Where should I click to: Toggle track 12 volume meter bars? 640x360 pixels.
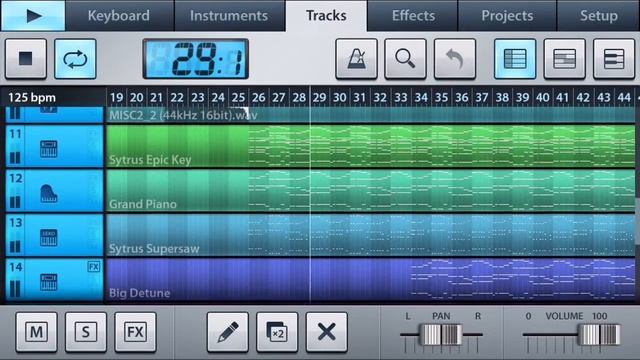15,202
